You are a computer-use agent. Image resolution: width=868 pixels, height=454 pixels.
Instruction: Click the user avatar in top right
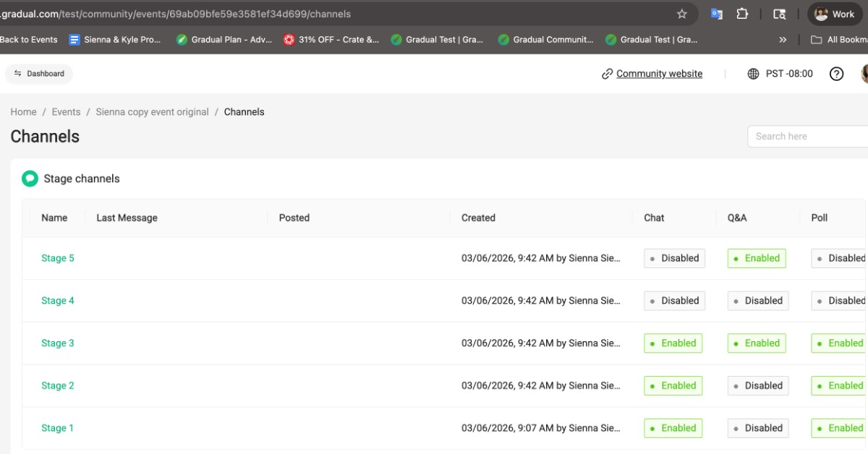[x=864, y=74]
